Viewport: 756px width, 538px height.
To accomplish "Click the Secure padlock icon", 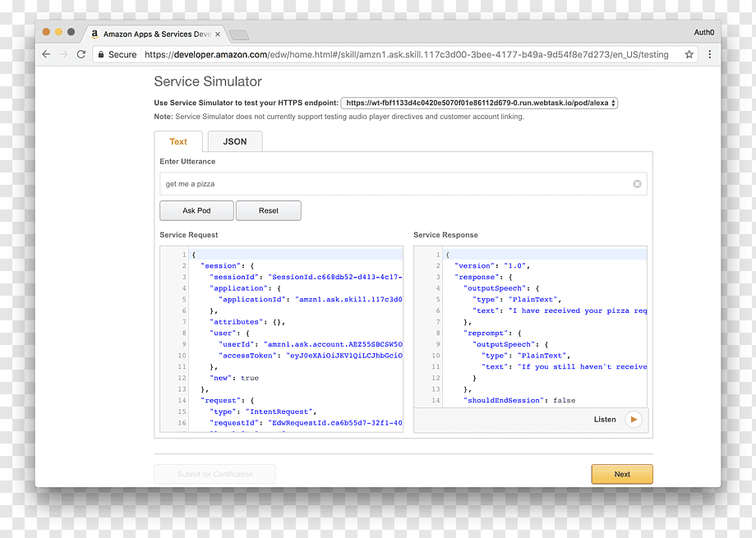I will (x=101, y=54).
